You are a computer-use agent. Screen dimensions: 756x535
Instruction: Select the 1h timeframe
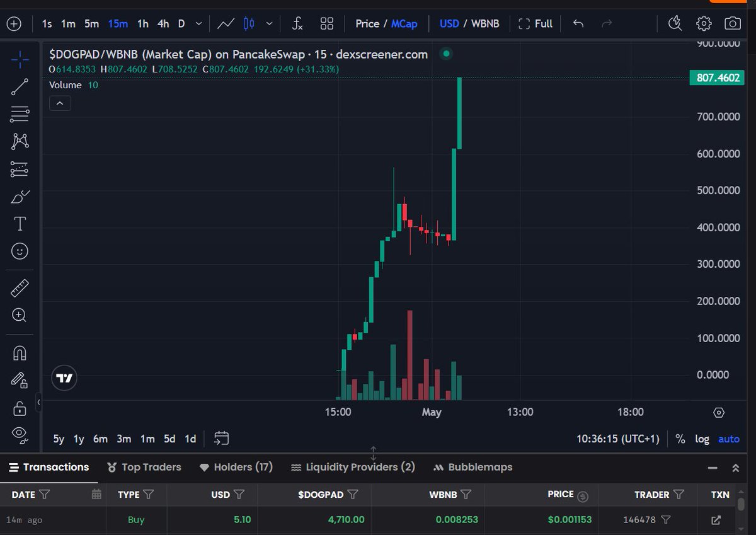pyautogui.click(x=143, y=24)
